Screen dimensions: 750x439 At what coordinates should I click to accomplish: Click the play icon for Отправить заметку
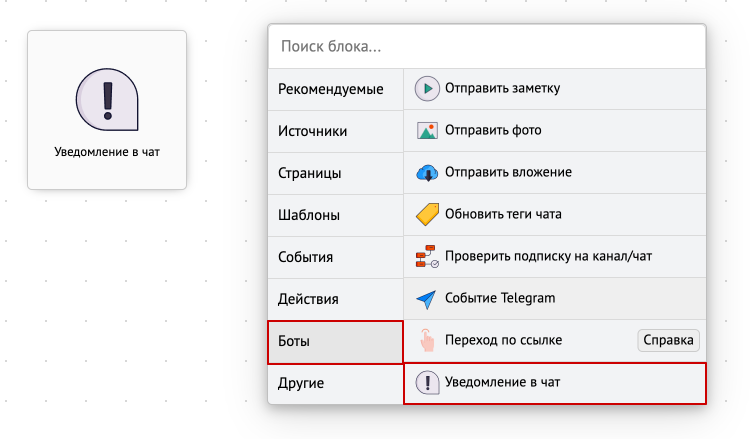pyautogui.click(x=427, y=88)
